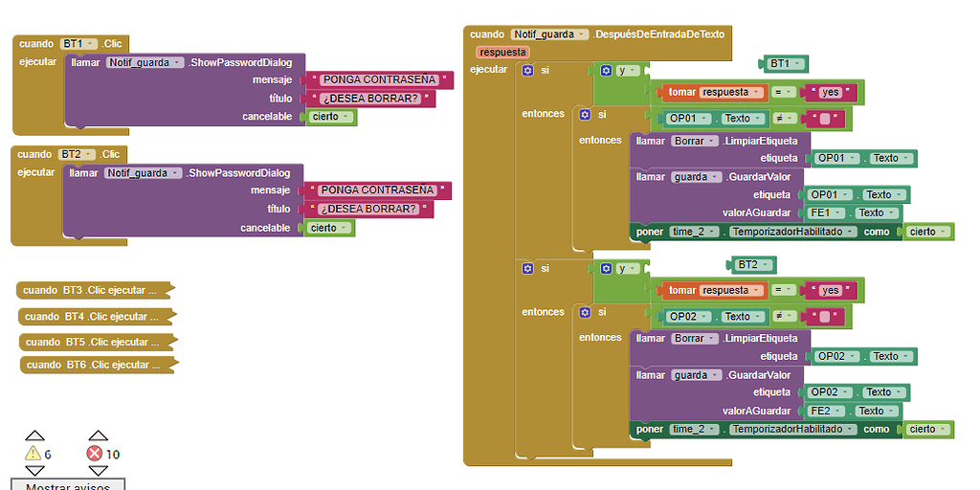Toggle the 'cierto' cancelable value in BT1 block

333,117
